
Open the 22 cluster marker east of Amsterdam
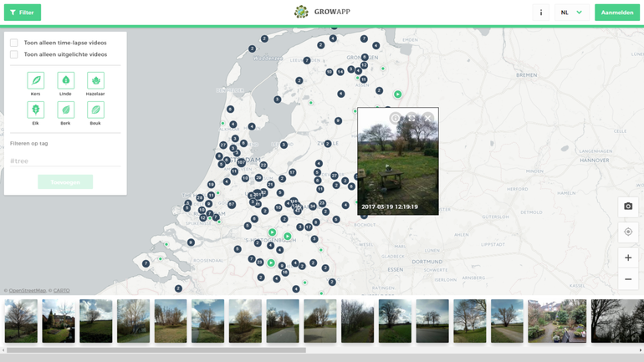point(263,165)
